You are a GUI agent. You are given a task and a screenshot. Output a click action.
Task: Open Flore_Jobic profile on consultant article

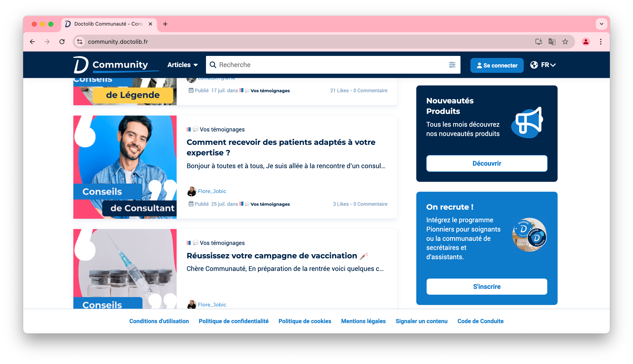click(x=212, y=191)
